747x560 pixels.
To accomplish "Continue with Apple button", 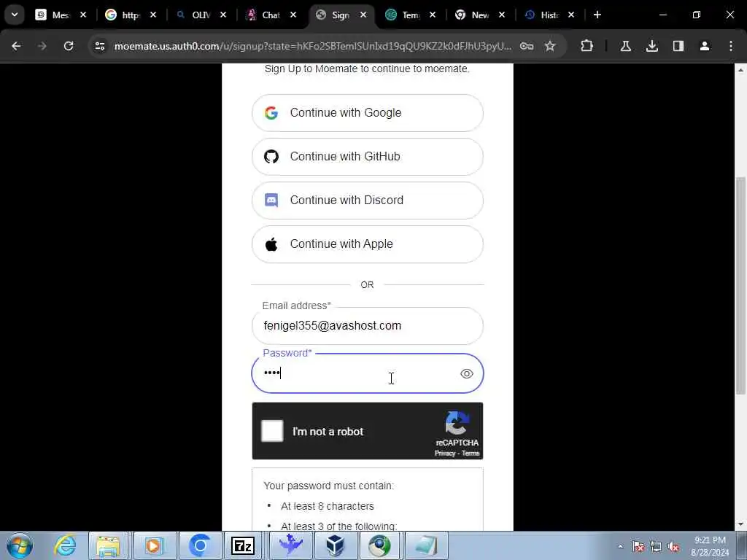I will click(x=368, y=244).
